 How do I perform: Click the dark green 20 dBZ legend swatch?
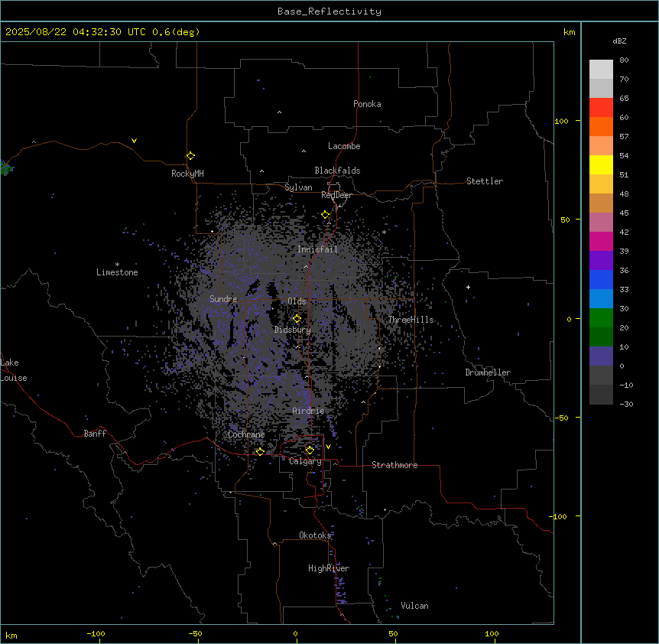coord(601,337)
